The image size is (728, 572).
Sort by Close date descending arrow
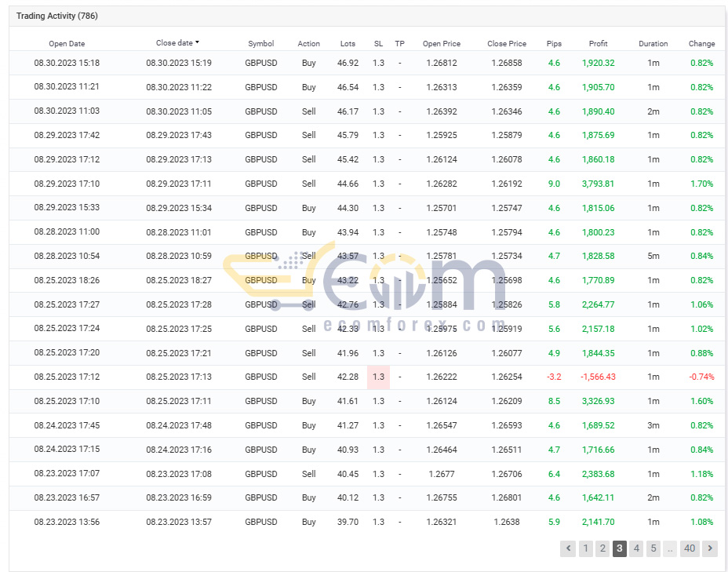click(197, 42)
